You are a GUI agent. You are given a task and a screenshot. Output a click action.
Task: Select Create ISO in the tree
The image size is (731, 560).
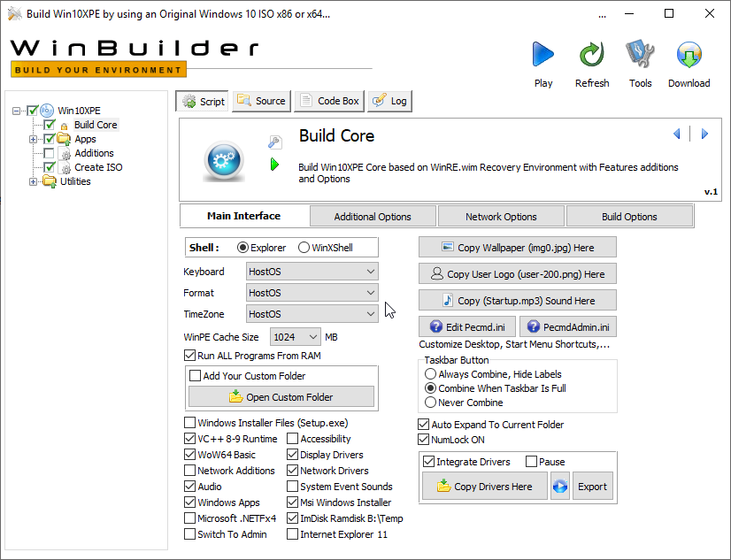click(98, 167)
